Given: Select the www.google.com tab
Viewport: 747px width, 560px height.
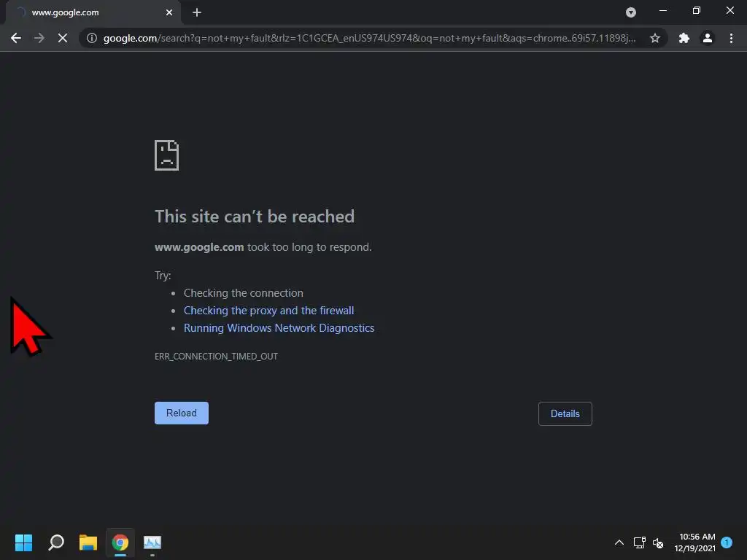Looking at the screenshot, I should [x=93, y=12].
